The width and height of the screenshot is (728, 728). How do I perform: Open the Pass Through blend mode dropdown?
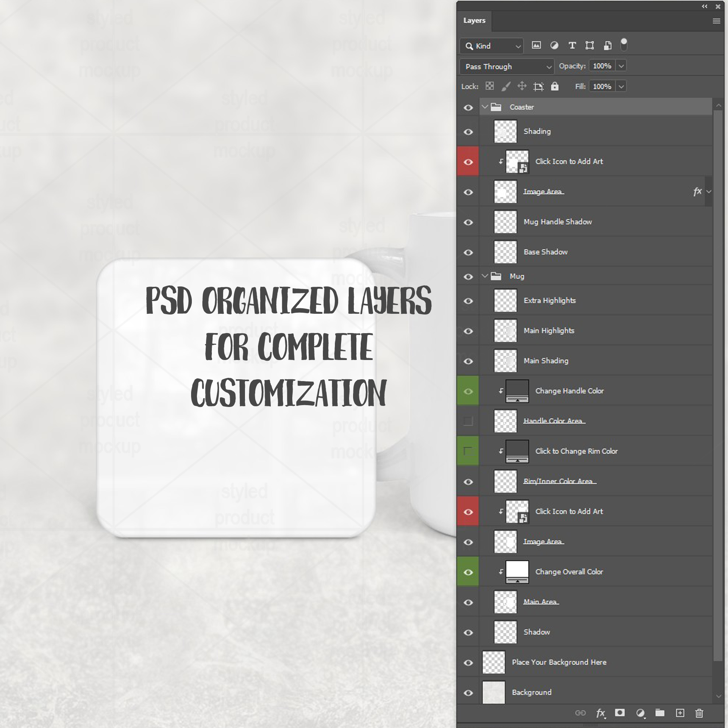(x=507, y=67)
